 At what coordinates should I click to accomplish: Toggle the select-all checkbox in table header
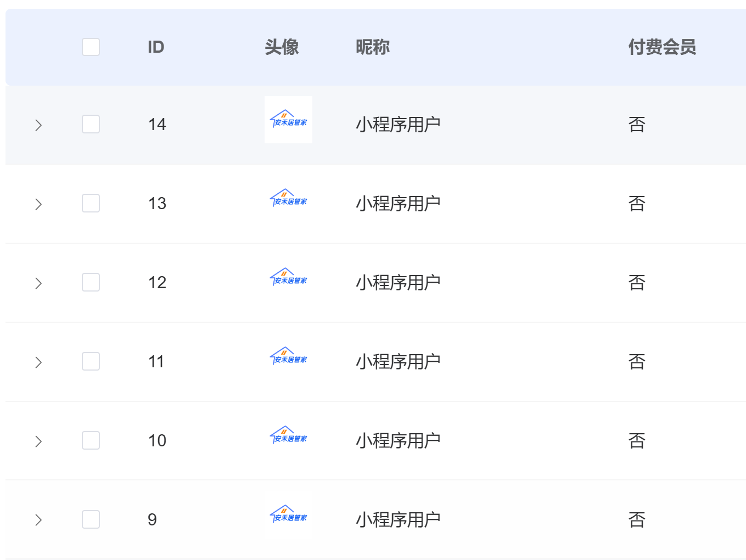91,47
